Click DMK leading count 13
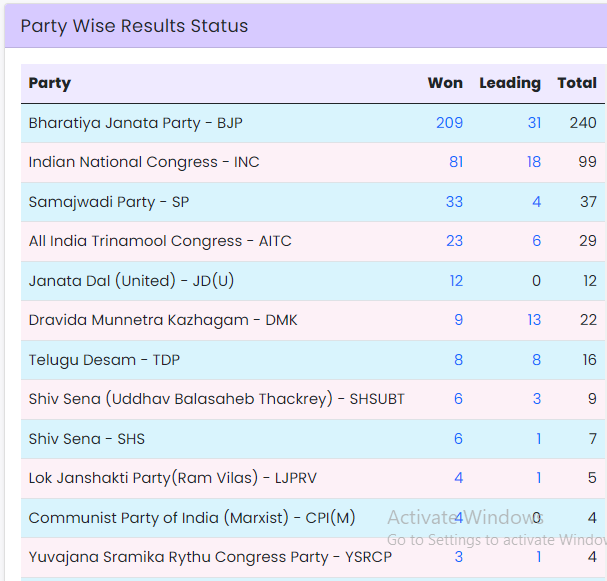This screenshot has height=581, width=607. pyautogui.click(x=534, y=320)
